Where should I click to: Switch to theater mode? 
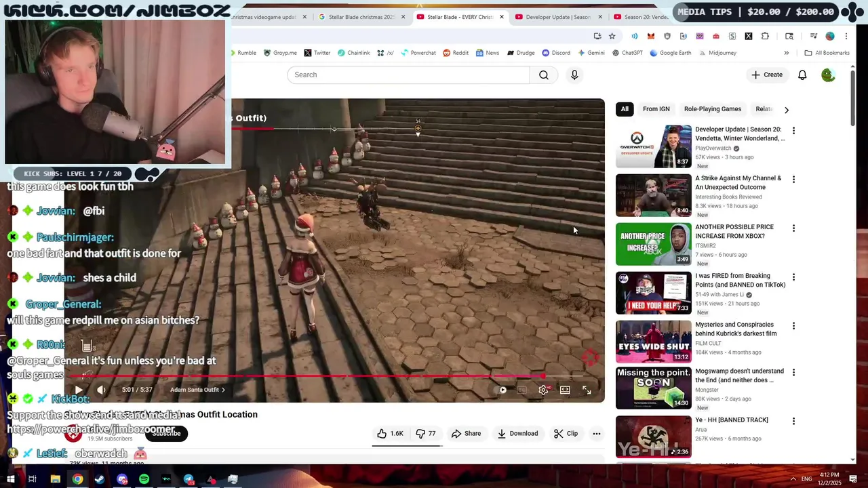coord(565,390)
